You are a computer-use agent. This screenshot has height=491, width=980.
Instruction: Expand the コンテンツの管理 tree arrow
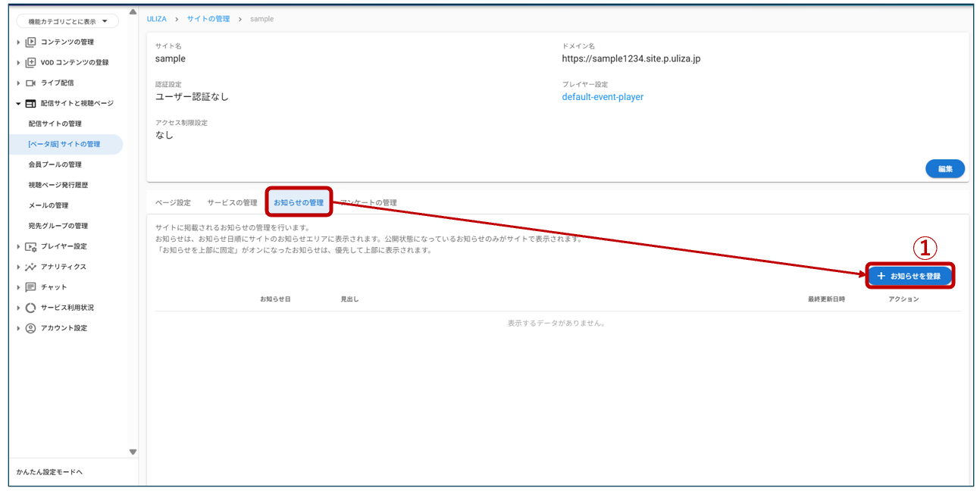19,42
